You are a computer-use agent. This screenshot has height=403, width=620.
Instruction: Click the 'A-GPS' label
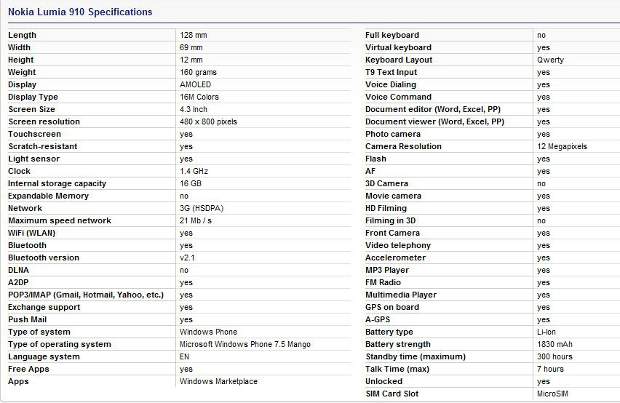(x=378, y=320)
